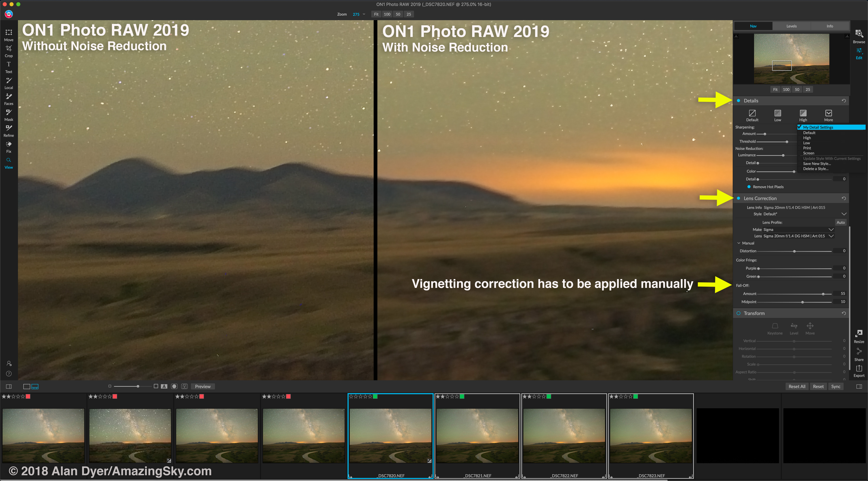Select the Faces retouch tool
This screenshot has width=868, height=481.
[x=9, y=96]
